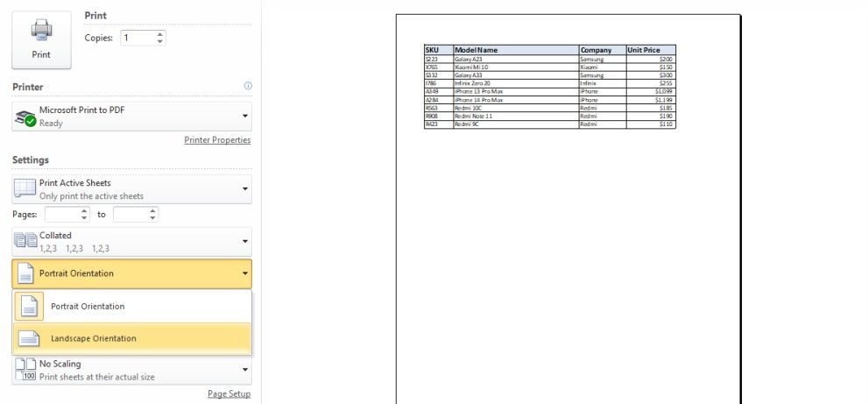
Task: Collapse the Portrait Orientation dropdown
Action: [x=131, y=273]
